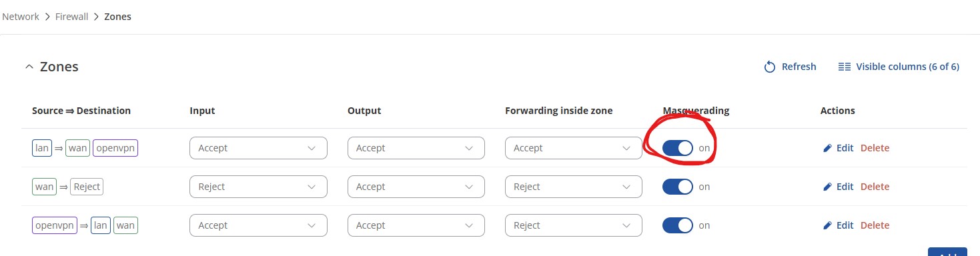Go to Firewall in the breadcrumb
980x256 pixels.
click(72, 17)
